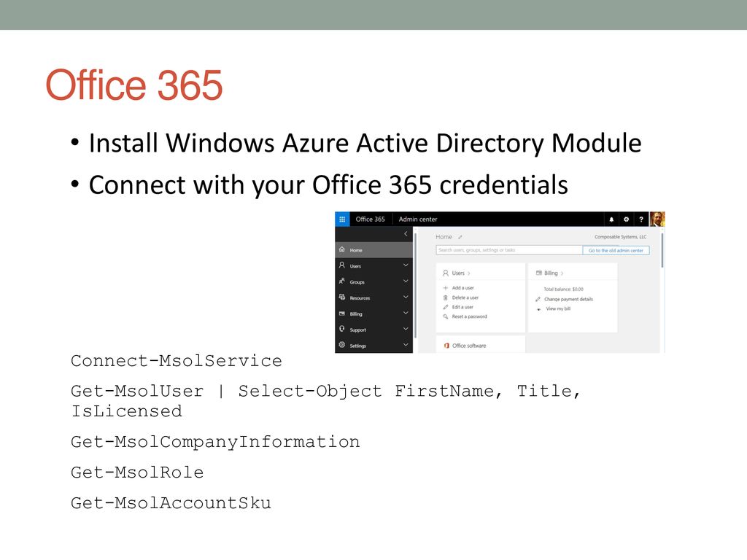Collapse the navigation pane with the arrow
The height and width of the screenshot is (560, 747).
click(x=406, y=234)
